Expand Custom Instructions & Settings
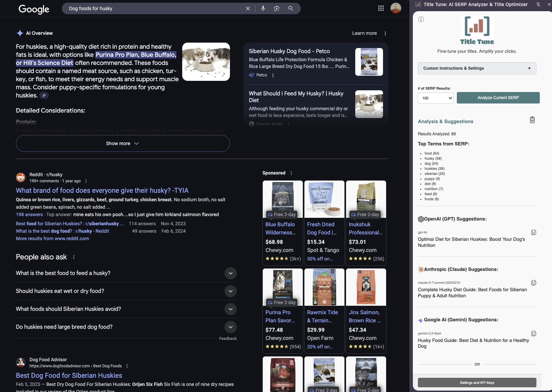 point(477,68)
